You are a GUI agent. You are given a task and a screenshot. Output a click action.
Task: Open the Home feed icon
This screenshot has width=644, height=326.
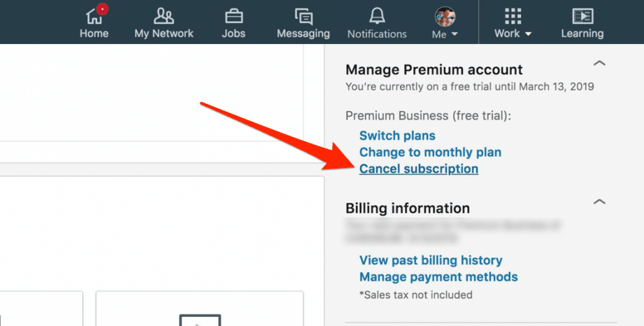(x=94, y=16)
